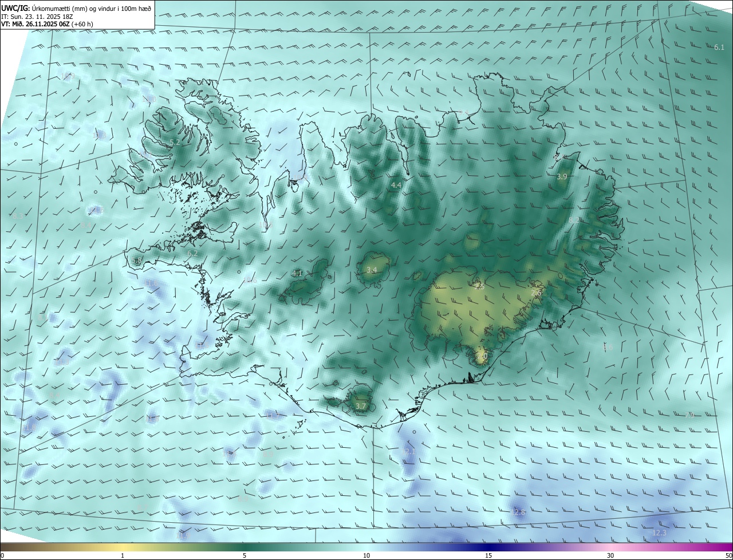
Task: Click the 5.2 value on the Westfjords
Action: point(175,142)
